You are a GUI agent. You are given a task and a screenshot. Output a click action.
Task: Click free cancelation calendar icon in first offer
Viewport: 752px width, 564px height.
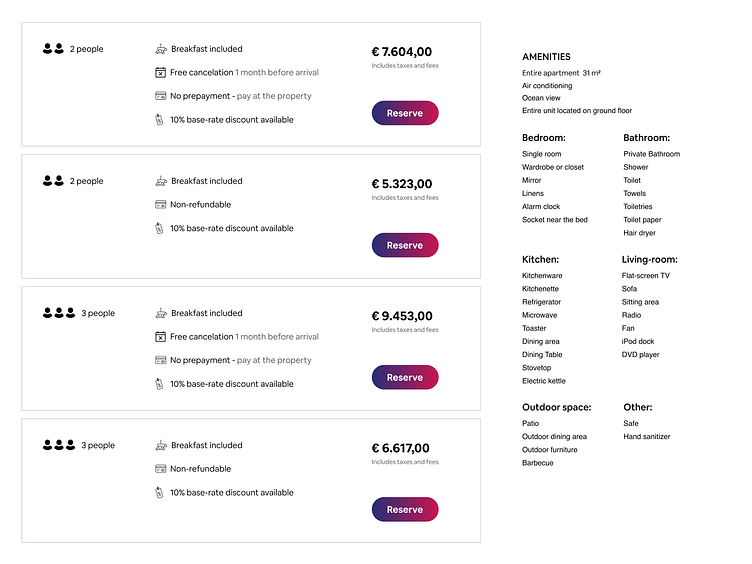pos(160,72)
